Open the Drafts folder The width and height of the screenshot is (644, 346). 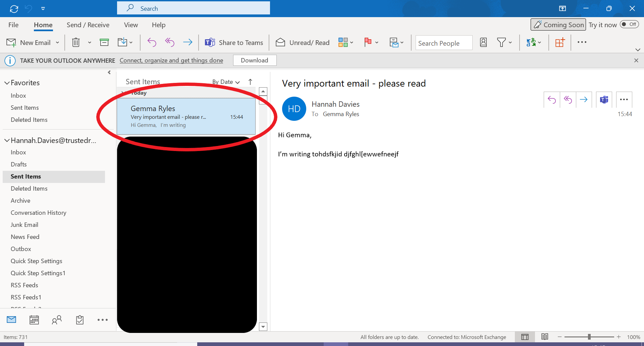click(19, 164)
